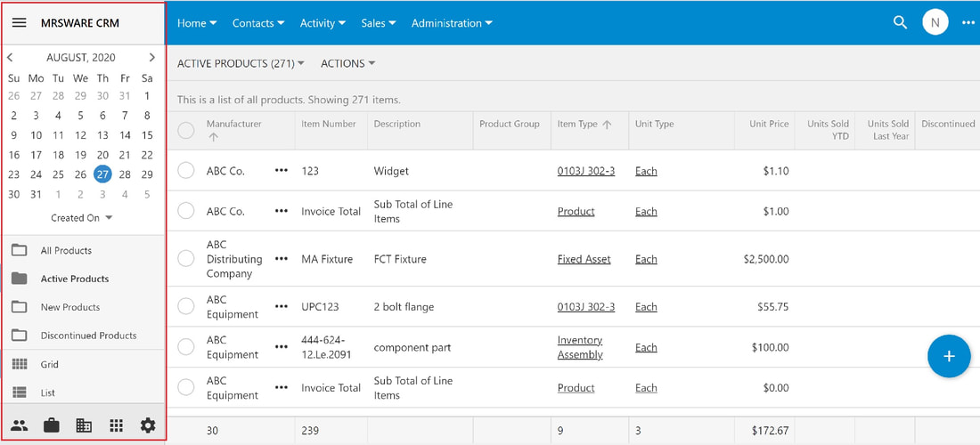Image resolution: width=980 pixels, height=445 pixels.
Task: Open the settings gear icon
Action: 148,425
